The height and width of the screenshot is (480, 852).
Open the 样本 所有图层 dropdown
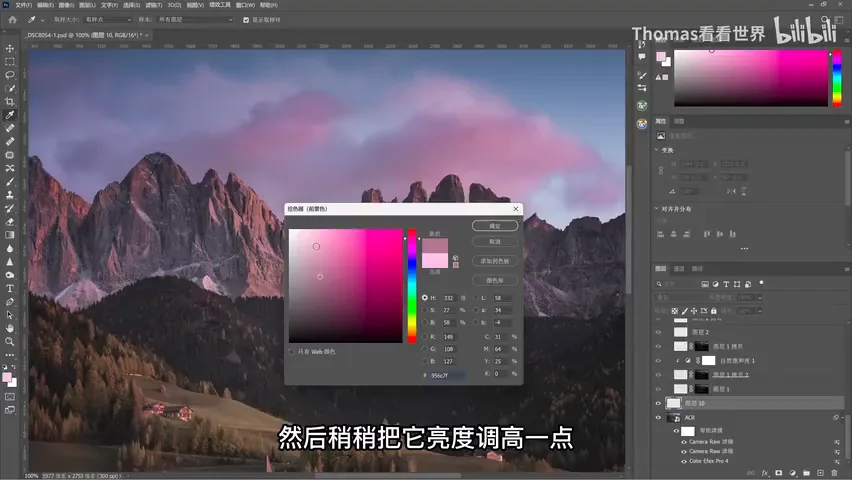tap(195, 20)
